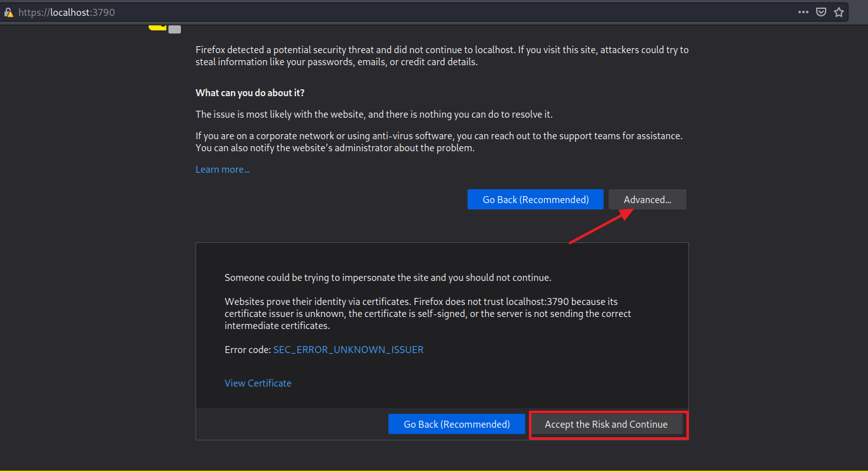Click the 'If you are on a corporate network' paragraph

tap(439, 142)
